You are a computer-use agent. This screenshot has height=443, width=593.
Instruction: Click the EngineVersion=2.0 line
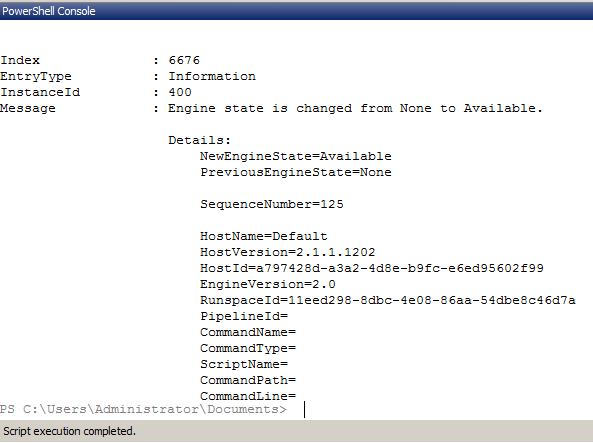[x=268, y=284]
